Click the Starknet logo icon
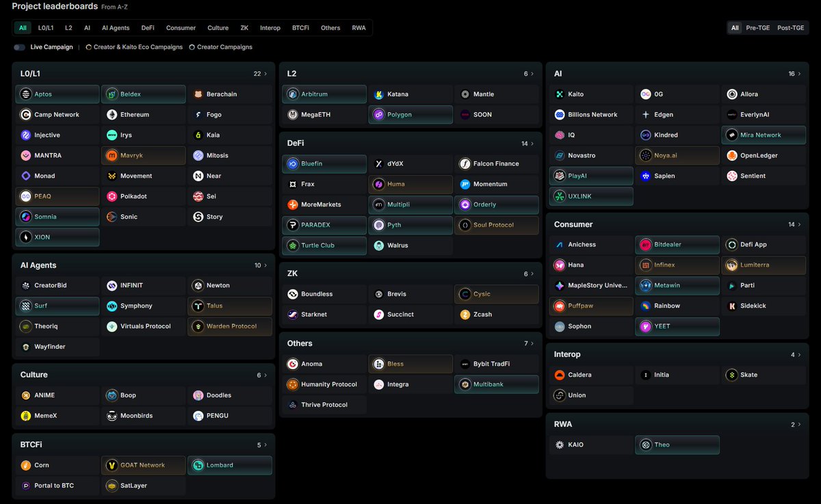821x504 pixels. coord(292,315)
